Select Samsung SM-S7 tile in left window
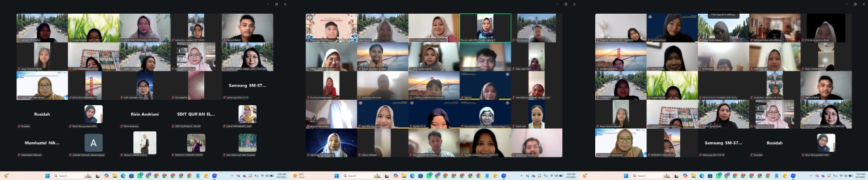 pos(247,86)
